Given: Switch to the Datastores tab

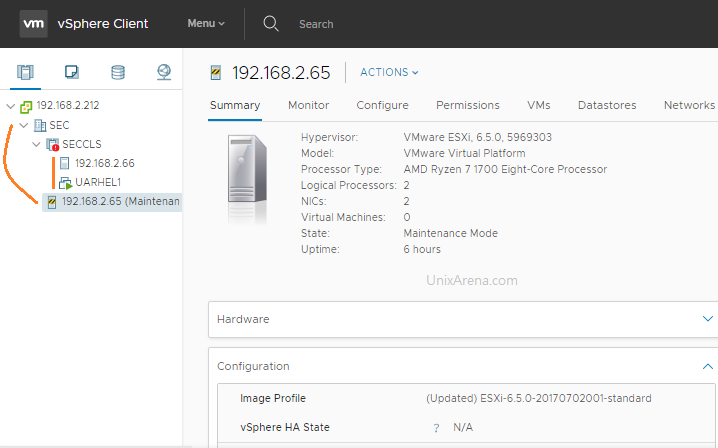Looking at the screenshot, I should click(607, 105).
